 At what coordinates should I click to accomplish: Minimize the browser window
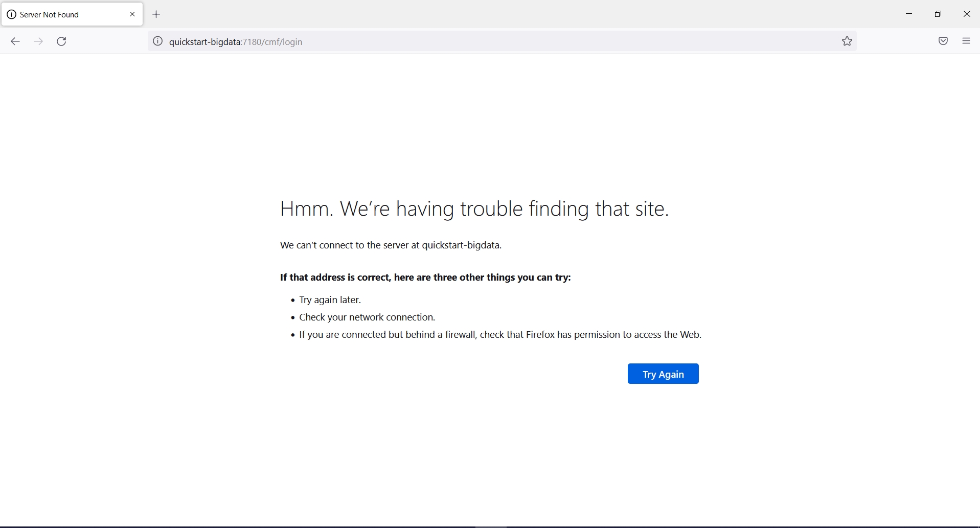pos(909,13)
